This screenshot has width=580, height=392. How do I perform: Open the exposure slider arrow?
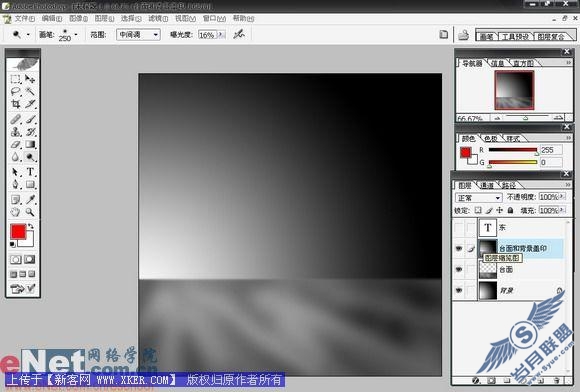pyautogui.click(x=221, y=35)
